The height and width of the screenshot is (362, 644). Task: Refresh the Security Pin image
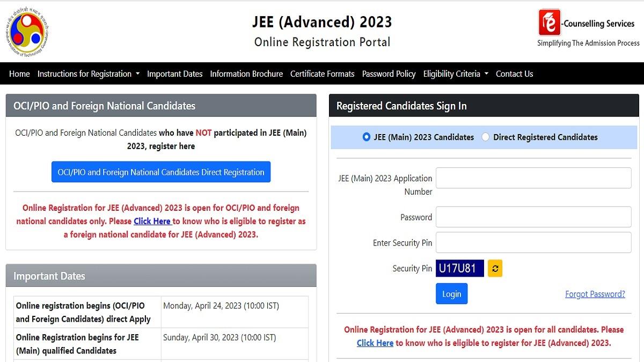[494, 268]
